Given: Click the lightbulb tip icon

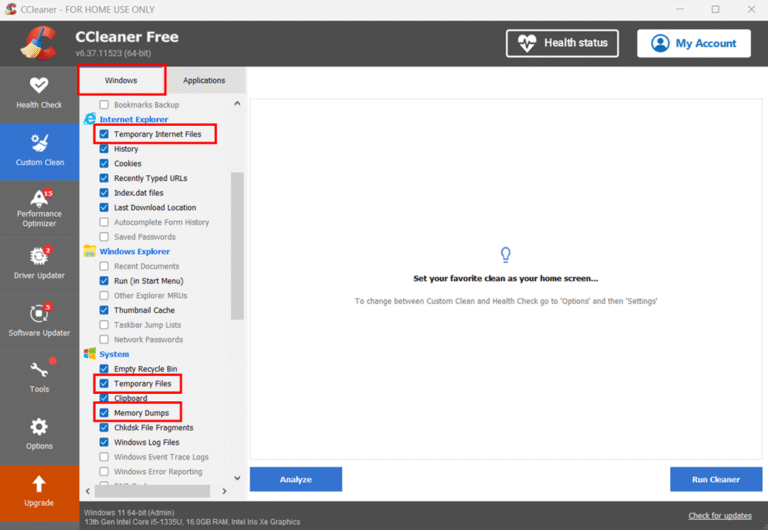Looking at the screenshot, I should point(505,254).
